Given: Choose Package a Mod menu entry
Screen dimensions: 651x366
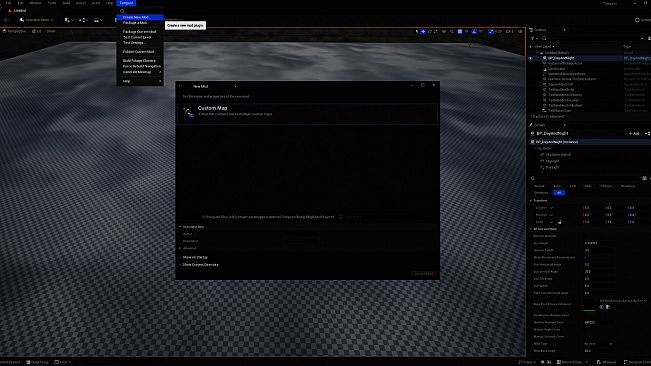Looking at the screenshot, I should [x=140, y=23].
